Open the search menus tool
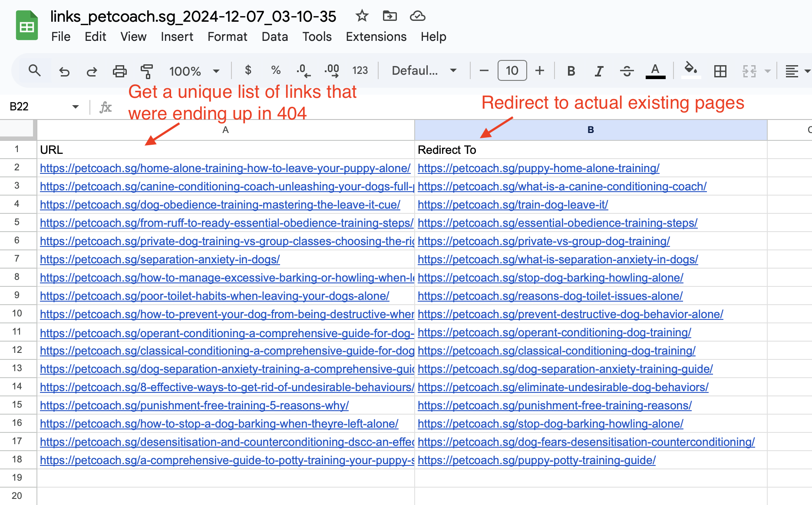This screenshot has width=812, height=505. tap(34, 70)
